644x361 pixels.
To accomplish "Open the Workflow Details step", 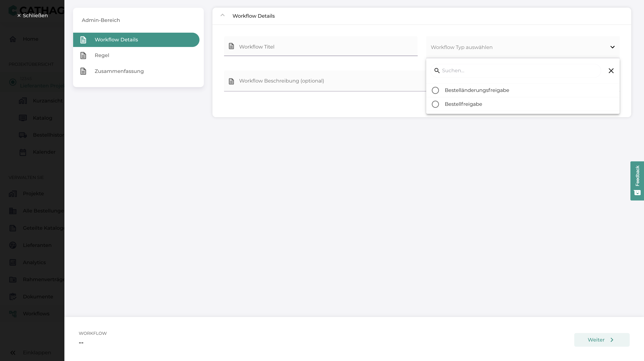I will click(136, 40).
